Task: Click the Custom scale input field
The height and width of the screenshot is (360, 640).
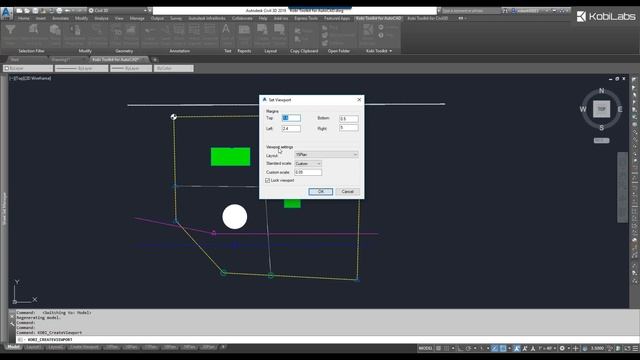Action: (x=308, y=172)
